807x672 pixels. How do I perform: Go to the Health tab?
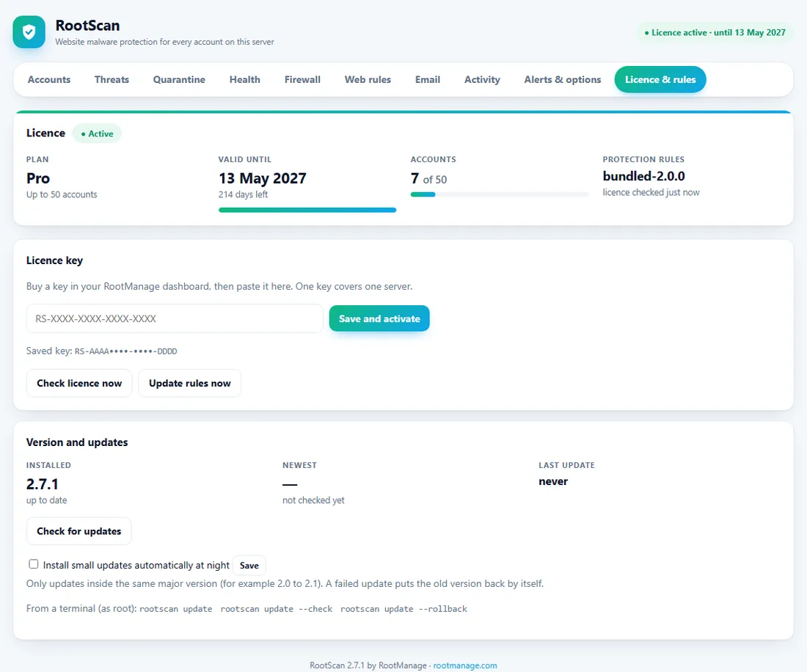[245, 80]
